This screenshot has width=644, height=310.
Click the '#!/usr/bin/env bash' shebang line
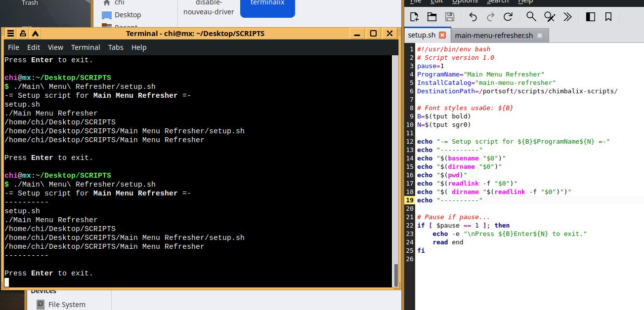[454, 49]
